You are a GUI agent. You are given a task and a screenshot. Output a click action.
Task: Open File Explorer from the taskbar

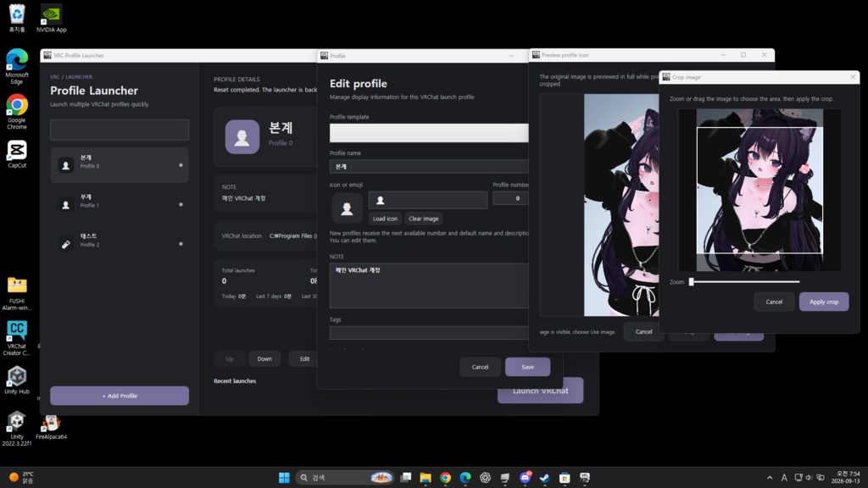pyautogui.click(x=426, y=478)
